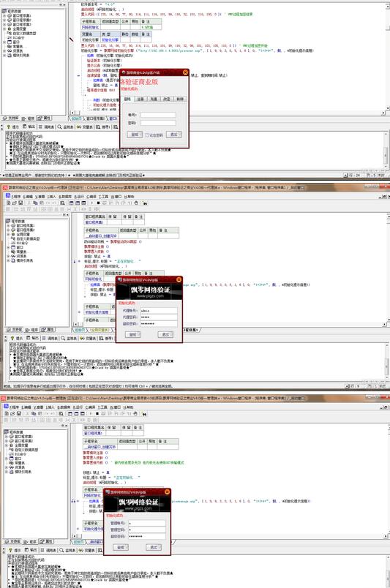Screen dimensions: 390x588
Task: Expand 窗口程序集1 node in middle window tree
Action: 8,226
